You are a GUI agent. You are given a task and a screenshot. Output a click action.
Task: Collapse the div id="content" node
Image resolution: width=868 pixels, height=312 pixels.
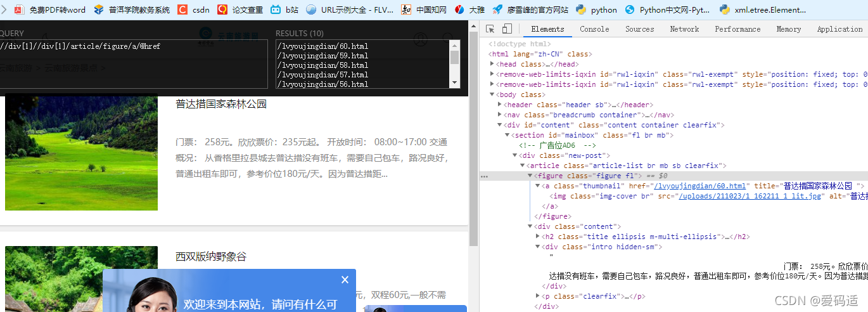(500, 125)
